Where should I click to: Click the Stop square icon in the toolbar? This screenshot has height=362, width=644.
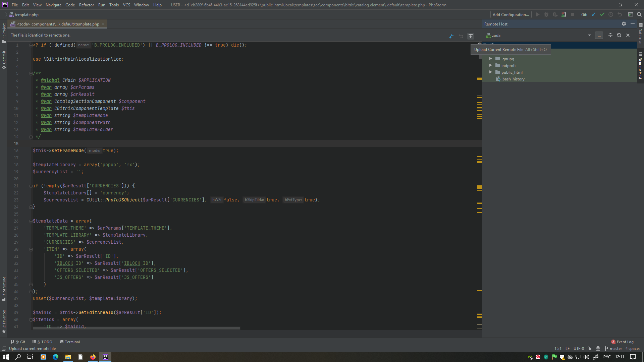573,14
